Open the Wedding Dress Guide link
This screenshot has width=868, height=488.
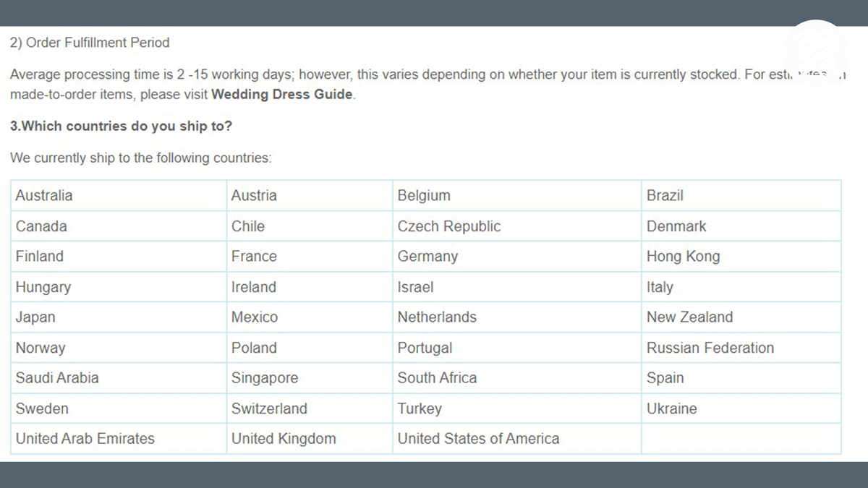282,94
